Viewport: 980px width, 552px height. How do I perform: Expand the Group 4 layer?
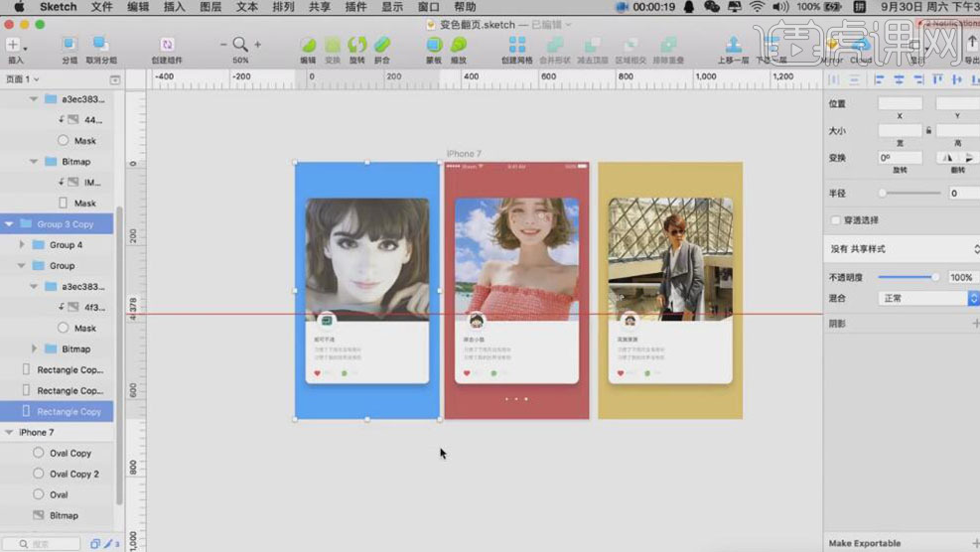pos(22,244)
